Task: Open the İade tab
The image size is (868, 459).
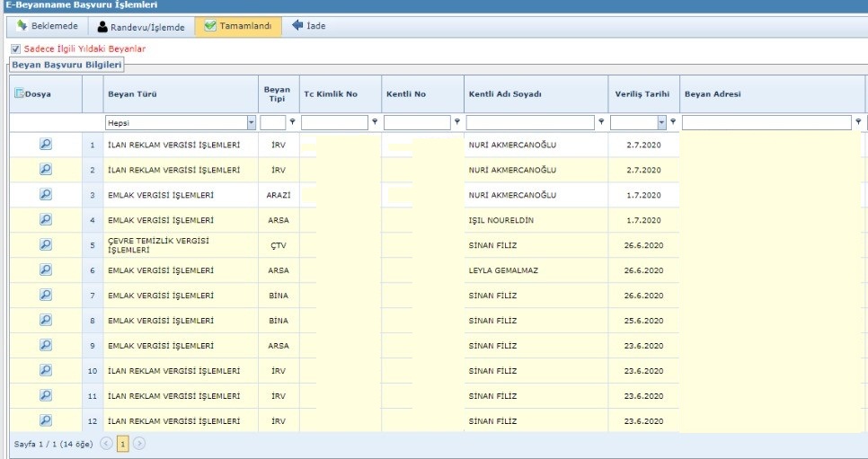Action: [308, 26]
